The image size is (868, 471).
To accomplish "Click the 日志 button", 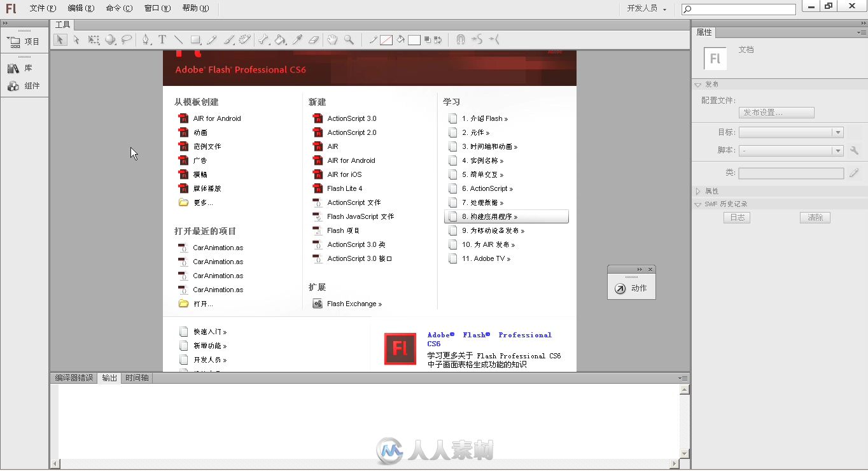I will coord(737,218).
